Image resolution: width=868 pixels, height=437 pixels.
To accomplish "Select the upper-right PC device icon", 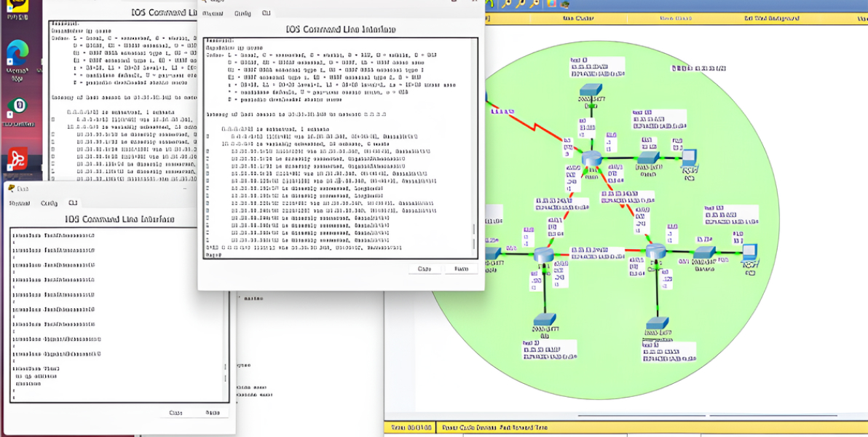I will 688,157.
